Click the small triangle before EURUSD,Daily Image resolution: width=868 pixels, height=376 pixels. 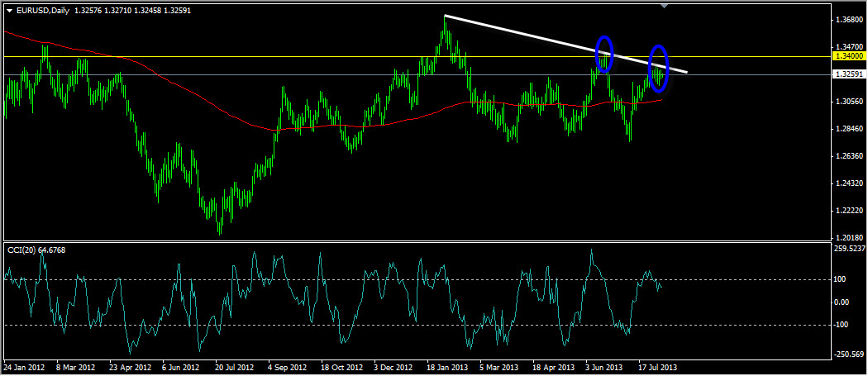[x=9, y=10]
